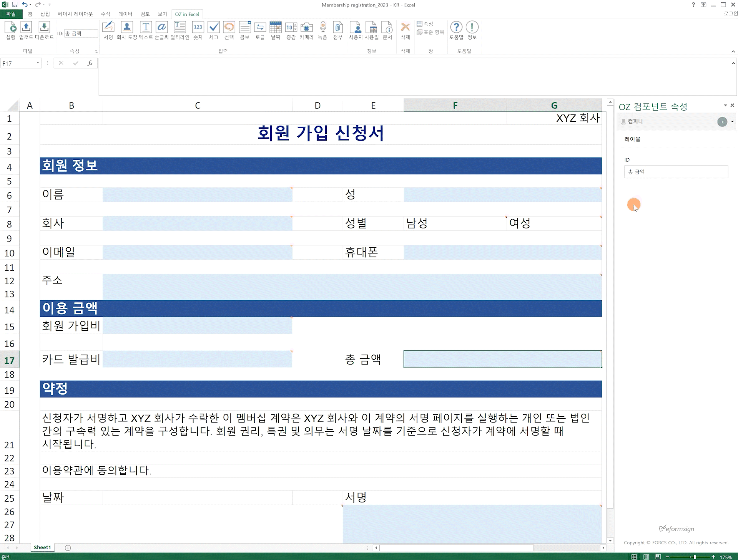This screenshot has width=738, height=560.
Task: Insert a 멀티라인 multiline component
Action: pyautogui.click(x=180, y=30)
